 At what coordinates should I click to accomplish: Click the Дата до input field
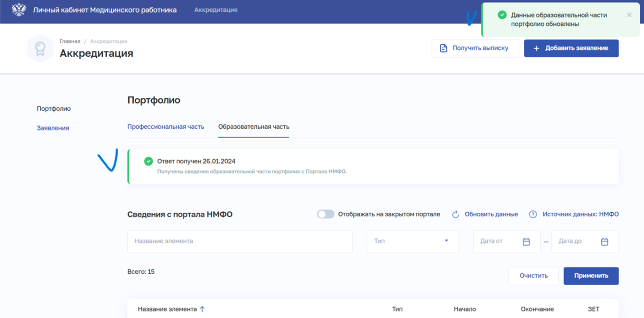[x=585, y=242]
